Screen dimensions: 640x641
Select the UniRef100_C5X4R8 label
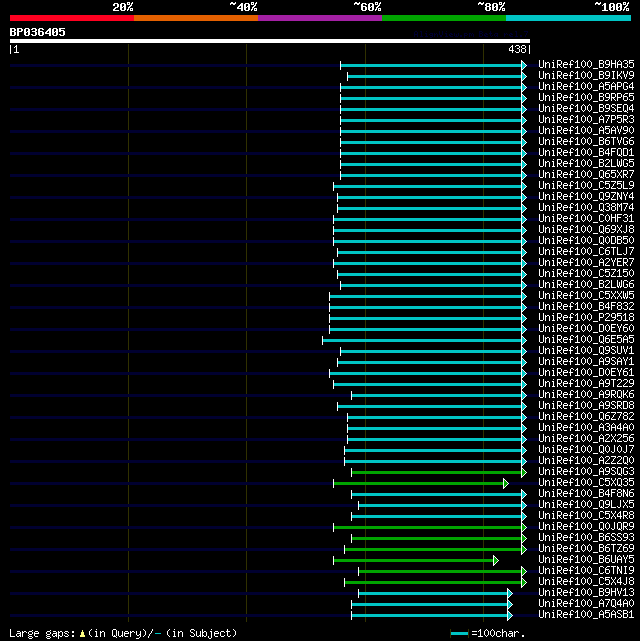point(586,516)
